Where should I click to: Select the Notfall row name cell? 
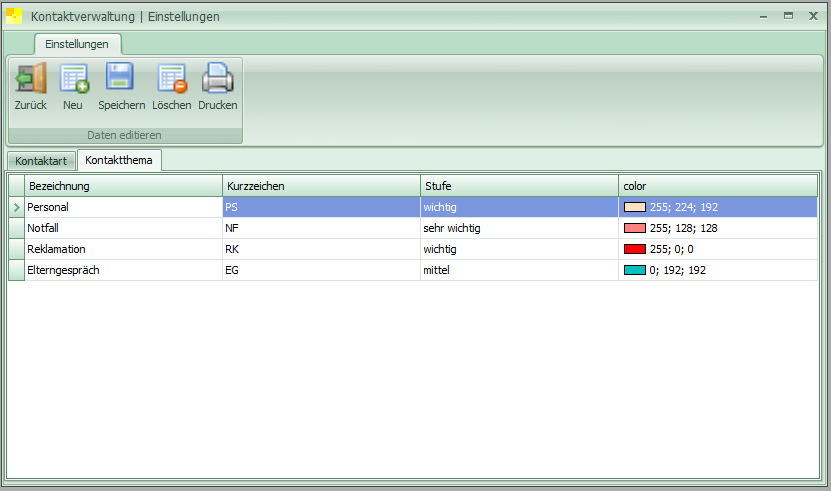pos(123,228)
